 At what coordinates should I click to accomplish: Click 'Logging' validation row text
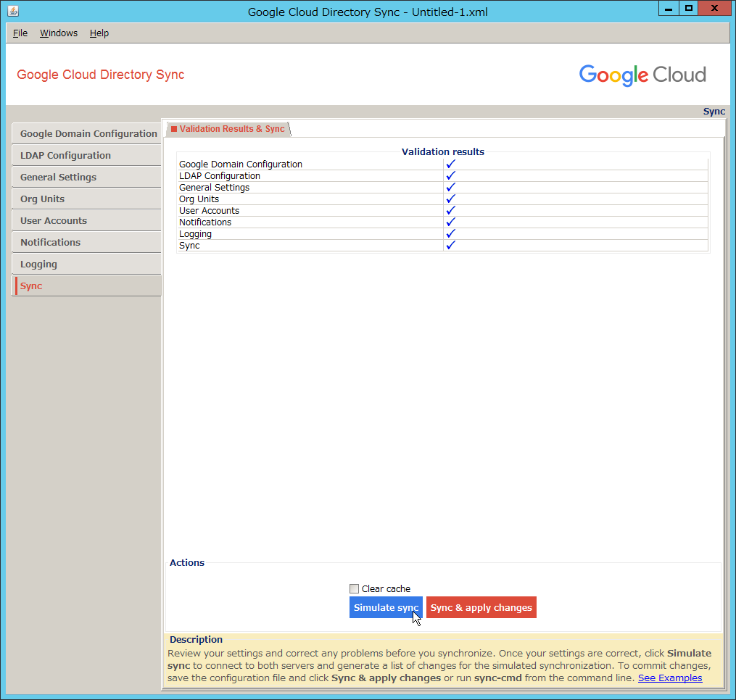tap(195, 233)
